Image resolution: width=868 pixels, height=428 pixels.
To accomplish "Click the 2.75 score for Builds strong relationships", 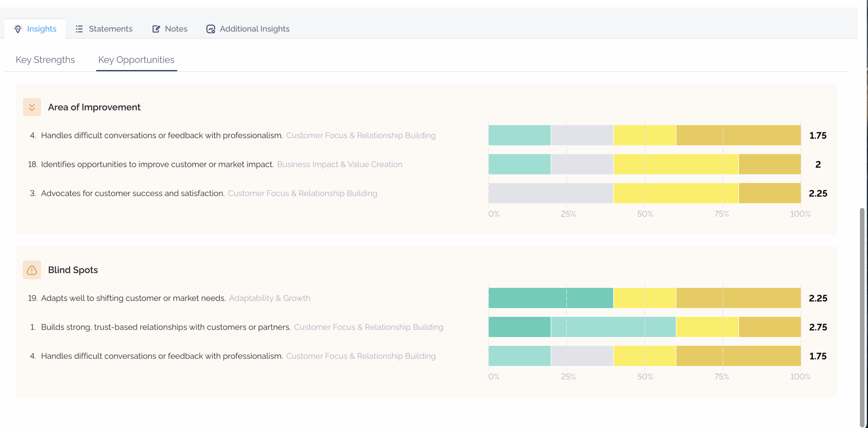I will 818,327.
